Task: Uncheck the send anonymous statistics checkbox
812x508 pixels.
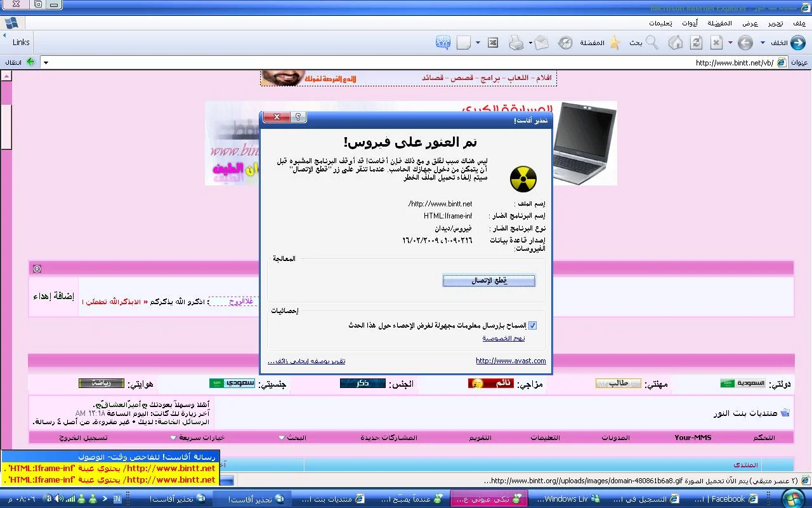Action: pyautogui.click(x=532, y=325)
